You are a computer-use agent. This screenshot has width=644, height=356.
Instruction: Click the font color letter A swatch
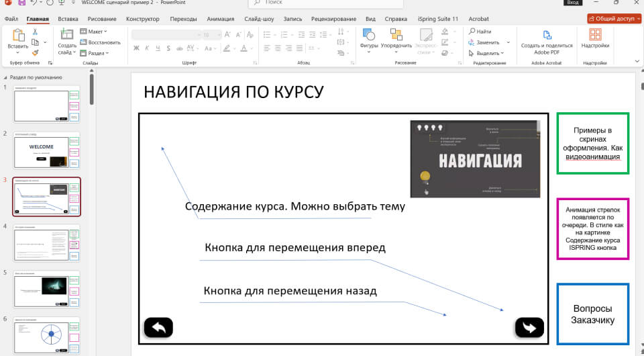244,48
